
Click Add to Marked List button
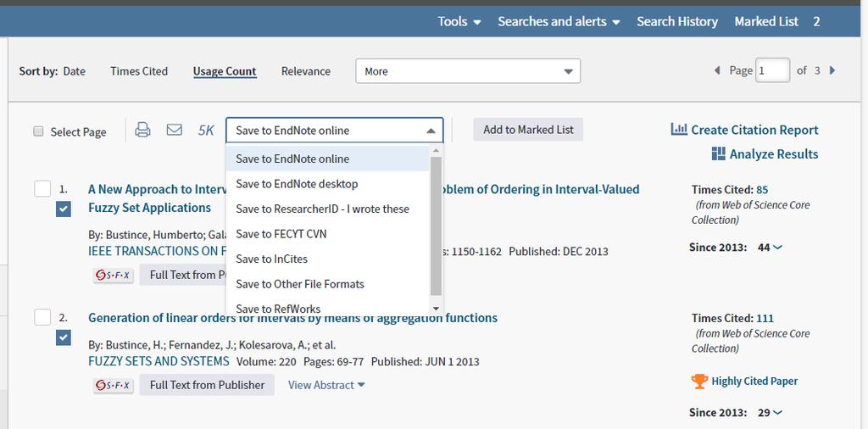[x=528, y=130]
